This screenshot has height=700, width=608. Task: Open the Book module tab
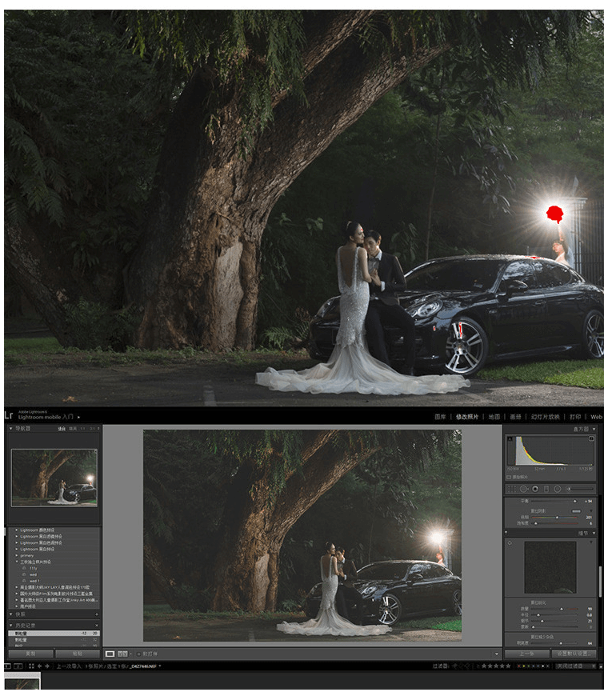pos(515,417)
